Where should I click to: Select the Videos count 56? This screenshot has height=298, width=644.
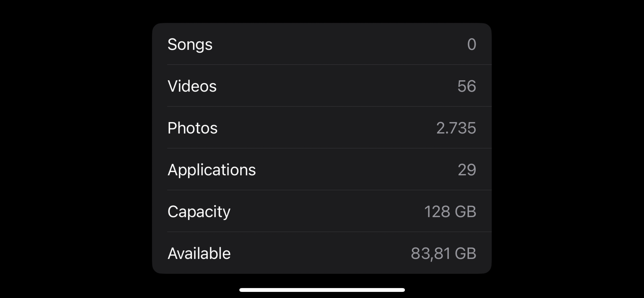pyautogui.click(x=466, y=86)
